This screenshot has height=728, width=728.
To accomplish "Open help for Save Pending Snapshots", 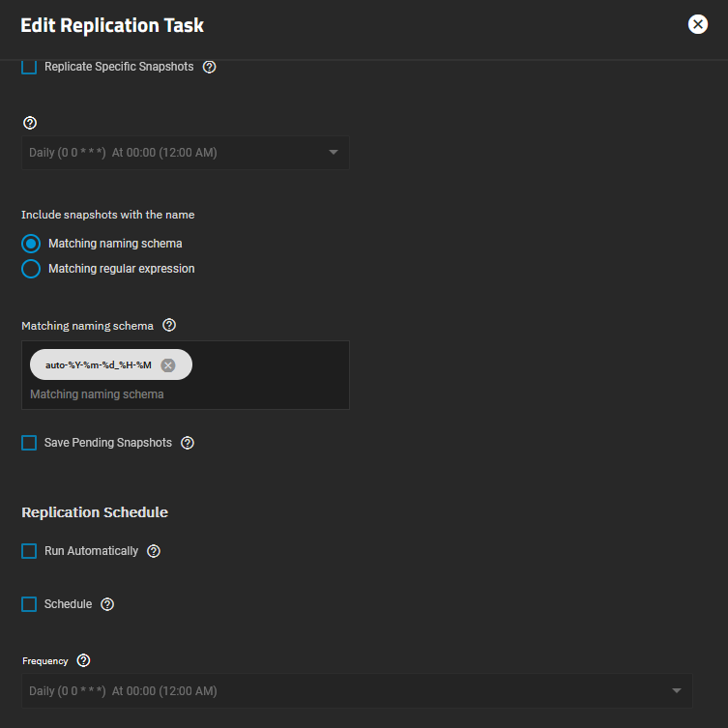I will coord(188,443).
